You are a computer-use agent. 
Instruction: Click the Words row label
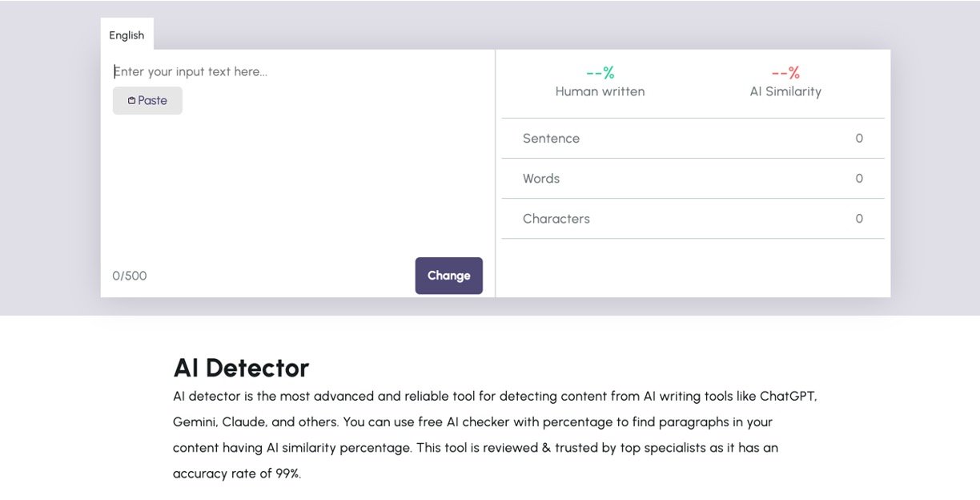541,179
